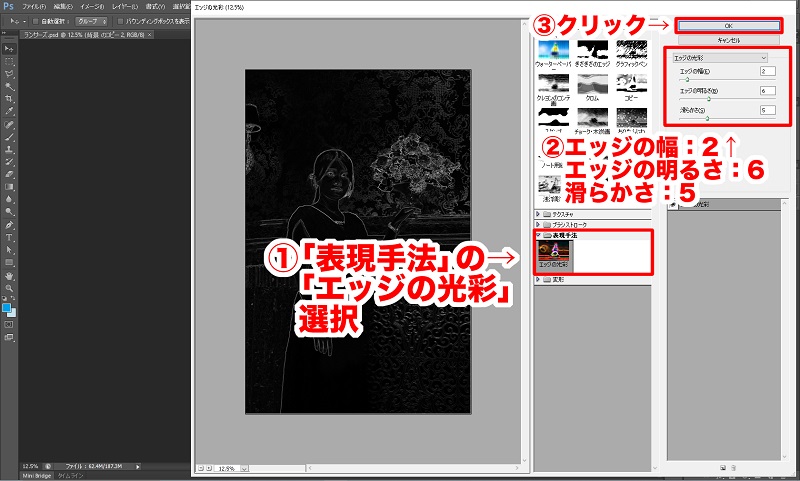
Task: Toggle Quick Mask mode icon
Action: click(9, 324)
